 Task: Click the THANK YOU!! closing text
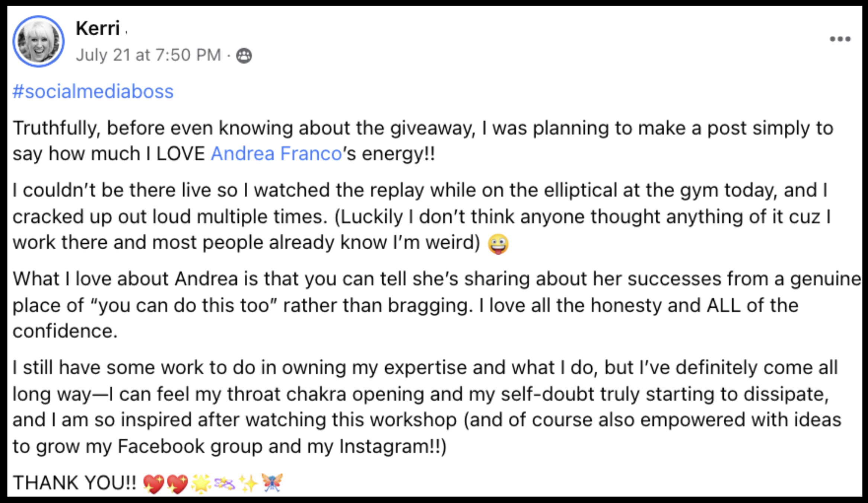click(75, 483)
